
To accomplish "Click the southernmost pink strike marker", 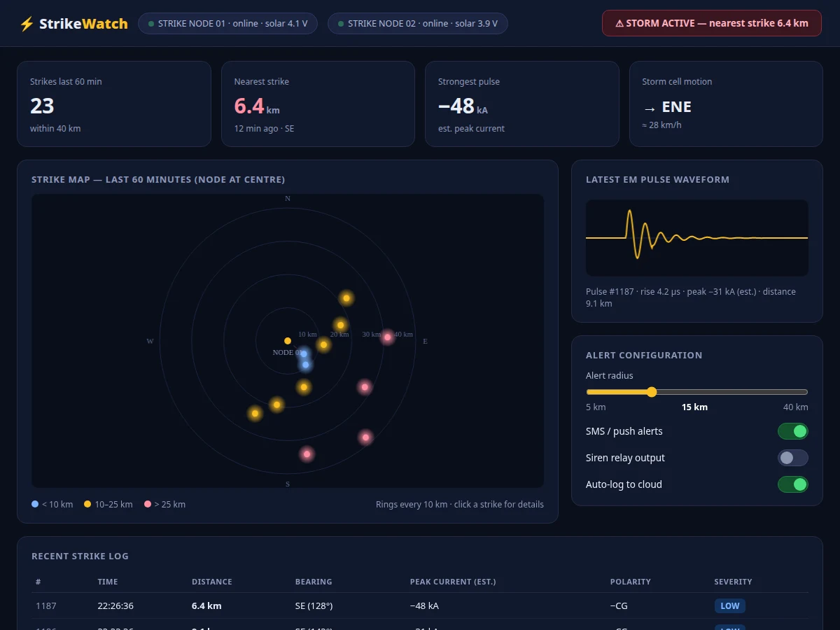I will click(x=307, y=454).
